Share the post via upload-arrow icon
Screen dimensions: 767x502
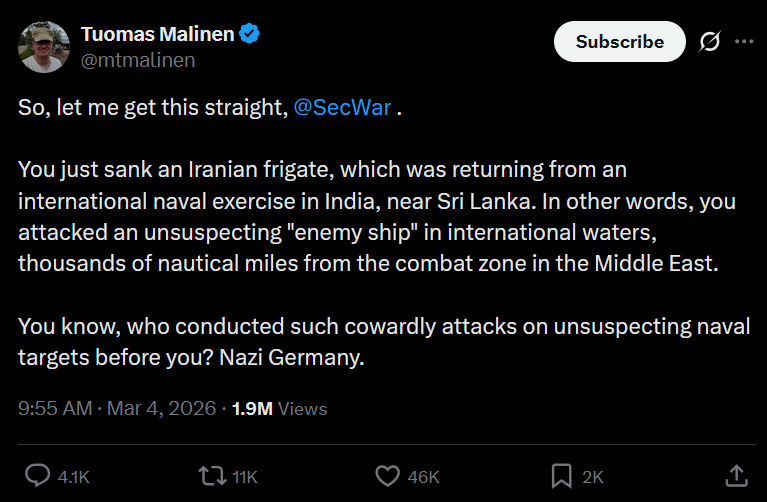click(737, 476)
